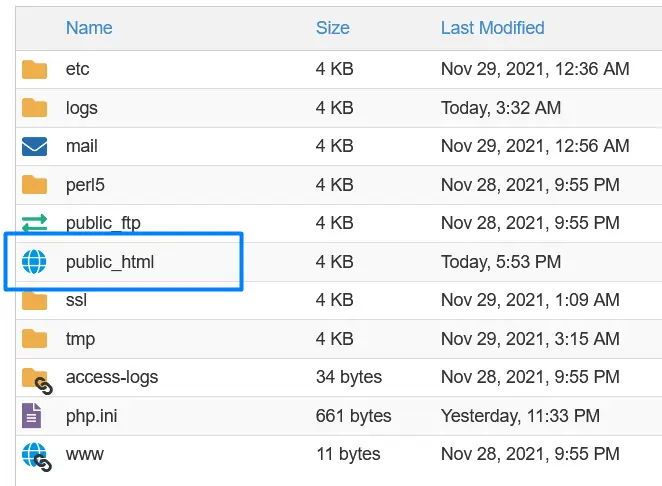Click the etc folder icon

click(x=35, y=70)
